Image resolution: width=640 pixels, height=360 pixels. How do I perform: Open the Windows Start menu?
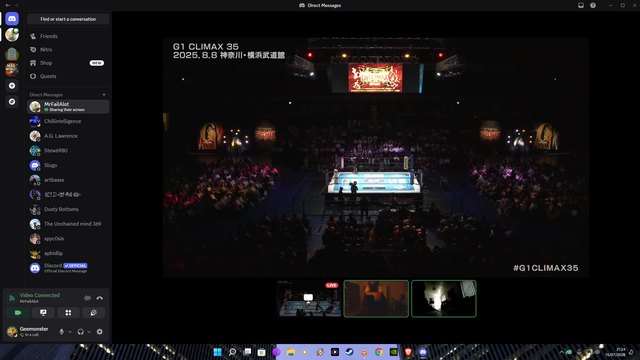tap(218, 352)
